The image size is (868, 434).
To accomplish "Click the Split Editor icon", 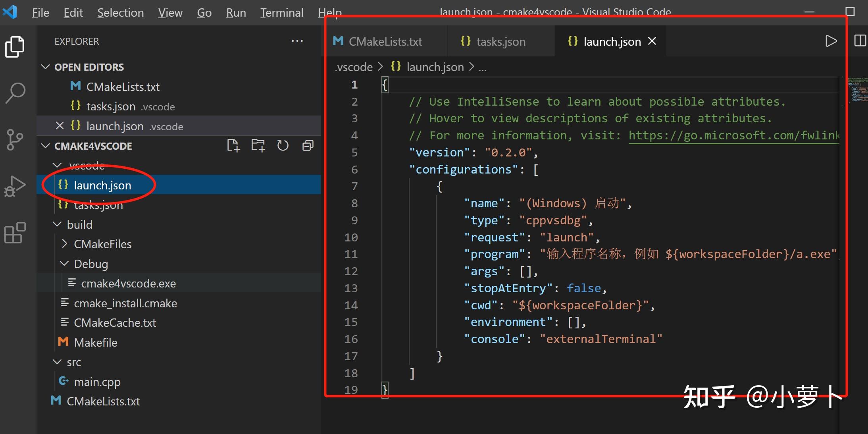I will click(x=861, y=41).
